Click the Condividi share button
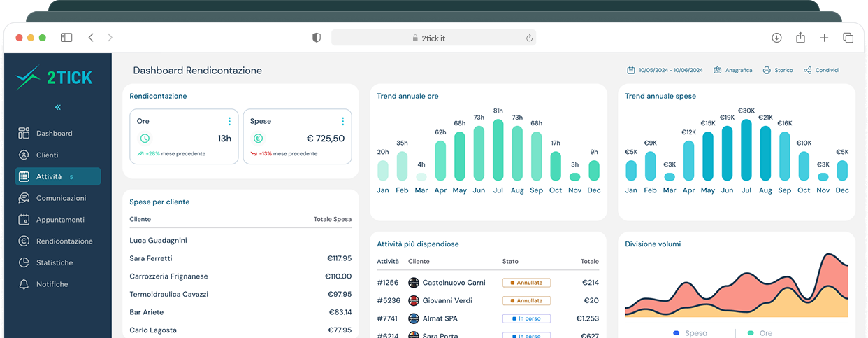This screenshot has height=338, width=868. pos(821,71)
